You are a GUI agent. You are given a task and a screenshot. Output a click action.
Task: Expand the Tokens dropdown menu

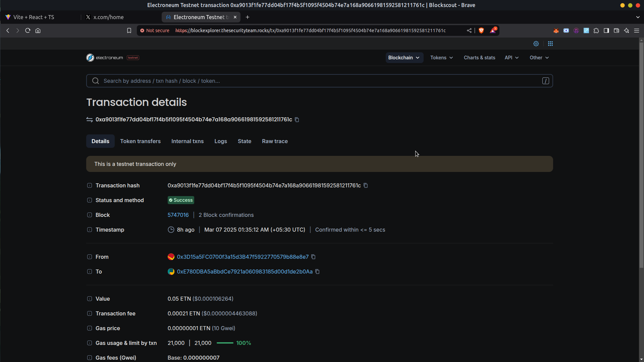click(x=441, y=58)
